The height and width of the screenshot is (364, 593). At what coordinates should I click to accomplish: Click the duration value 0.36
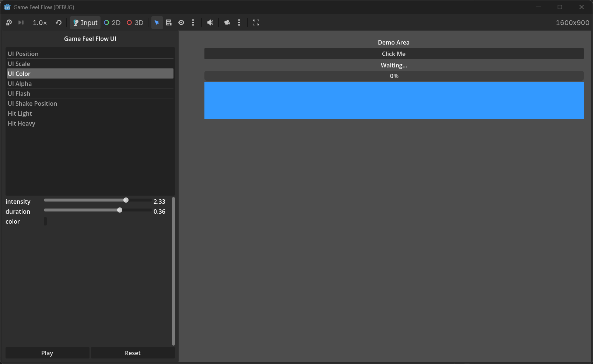pyautogui.click(x=159, y=211)
